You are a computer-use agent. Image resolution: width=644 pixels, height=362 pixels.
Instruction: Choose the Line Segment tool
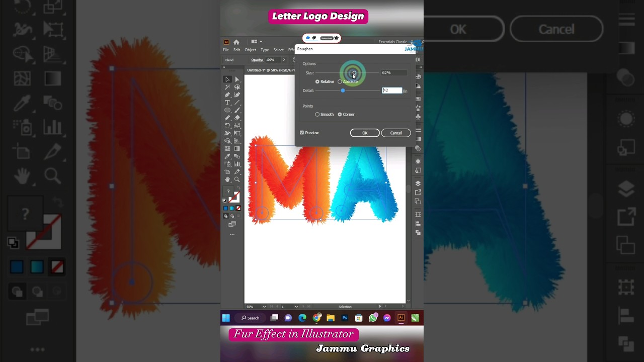237,103
